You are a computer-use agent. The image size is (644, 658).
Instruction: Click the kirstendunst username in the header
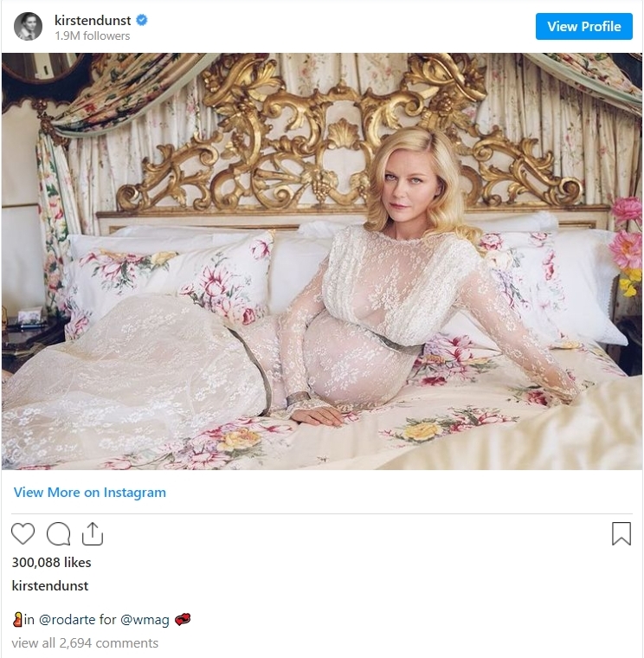click(x=93, y=20)
